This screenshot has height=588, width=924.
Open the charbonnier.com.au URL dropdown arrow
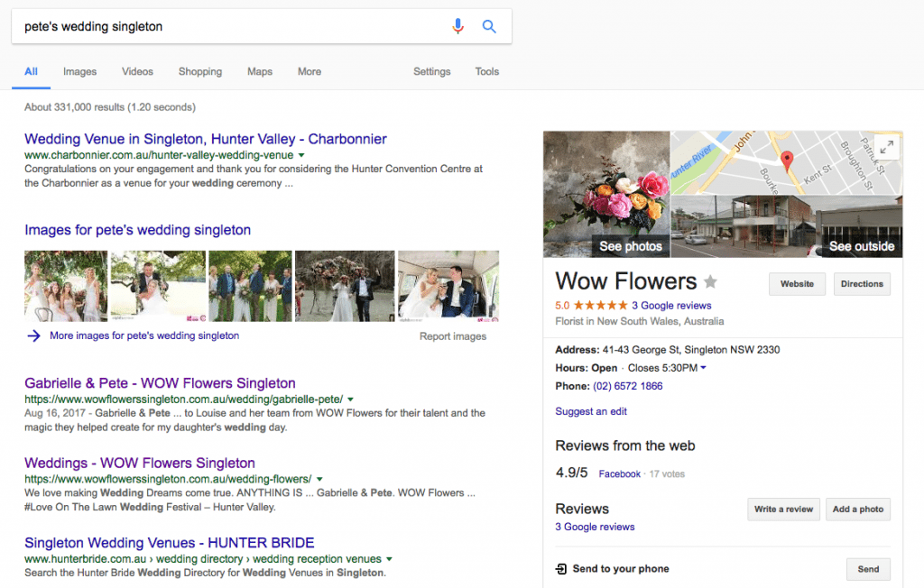(x=301, y=156)
